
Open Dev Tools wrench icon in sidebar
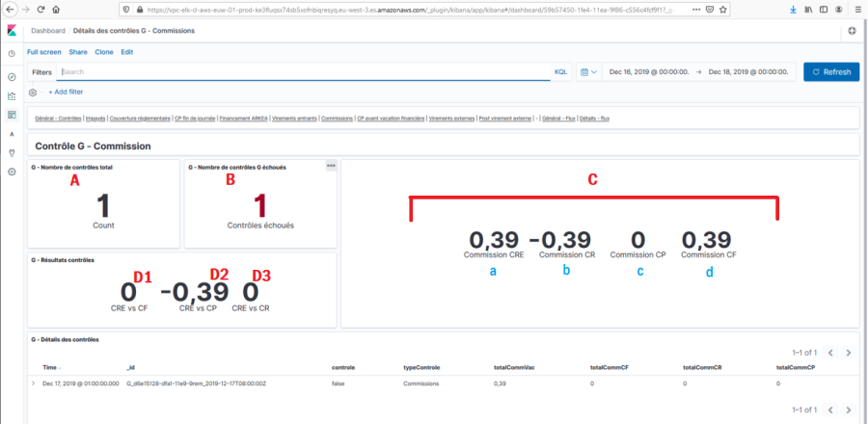coord(12,152)
